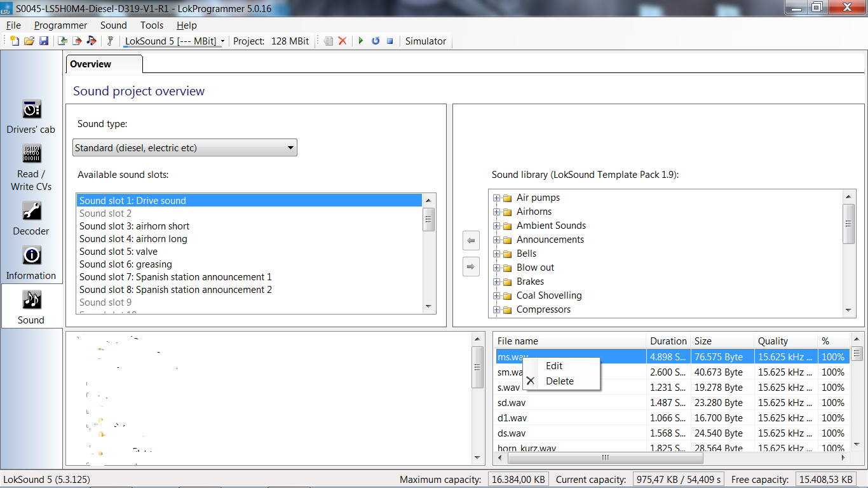
Task: Open the Sound menu
Action: 114,25
